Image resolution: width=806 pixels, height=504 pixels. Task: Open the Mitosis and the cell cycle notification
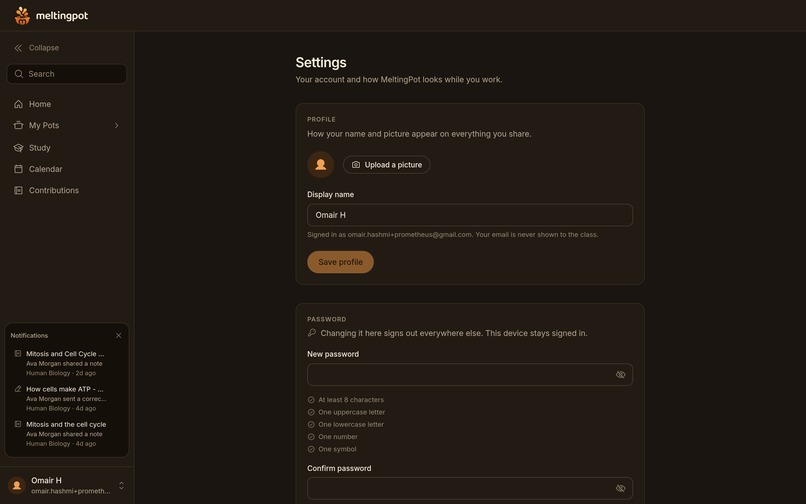[x=67, y=434]
